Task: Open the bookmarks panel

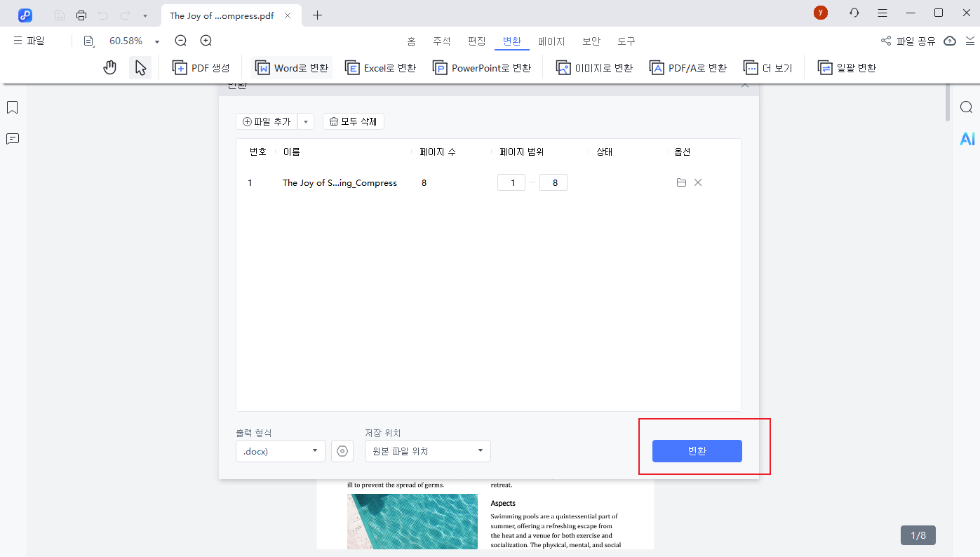Action: coord(12,107)
